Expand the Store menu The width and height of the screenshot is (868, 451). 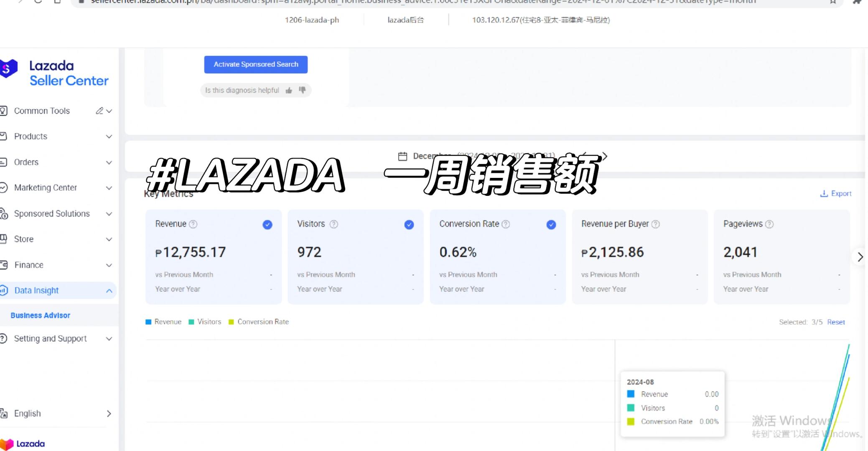coord(109,239)
